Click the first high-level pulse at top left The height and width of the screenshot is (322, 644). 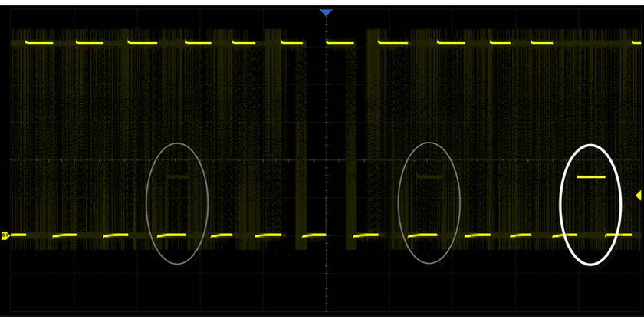pyautogui.click(x=39, y=44)
